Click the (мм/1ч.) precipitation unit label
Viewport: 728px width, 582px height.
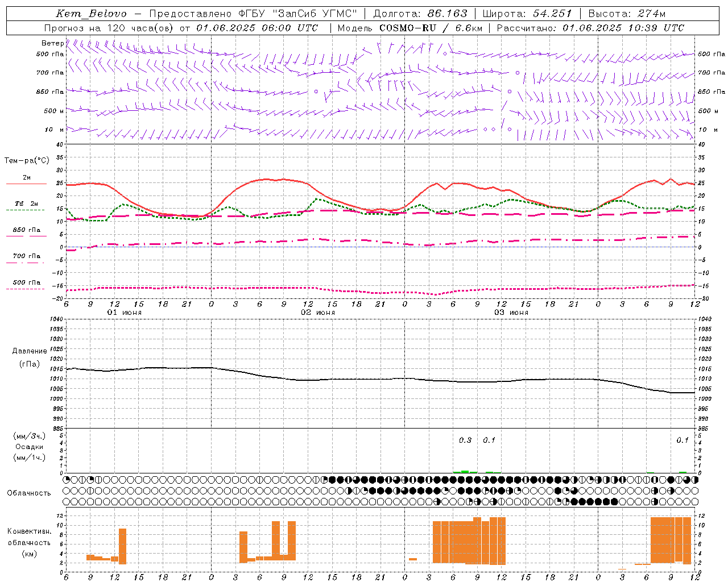point(29,458)
